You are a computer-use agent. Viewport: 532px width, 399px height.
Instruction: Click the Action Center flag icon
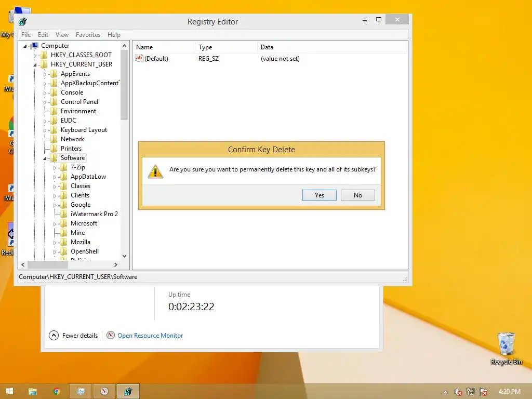click(x=483, y=392)
